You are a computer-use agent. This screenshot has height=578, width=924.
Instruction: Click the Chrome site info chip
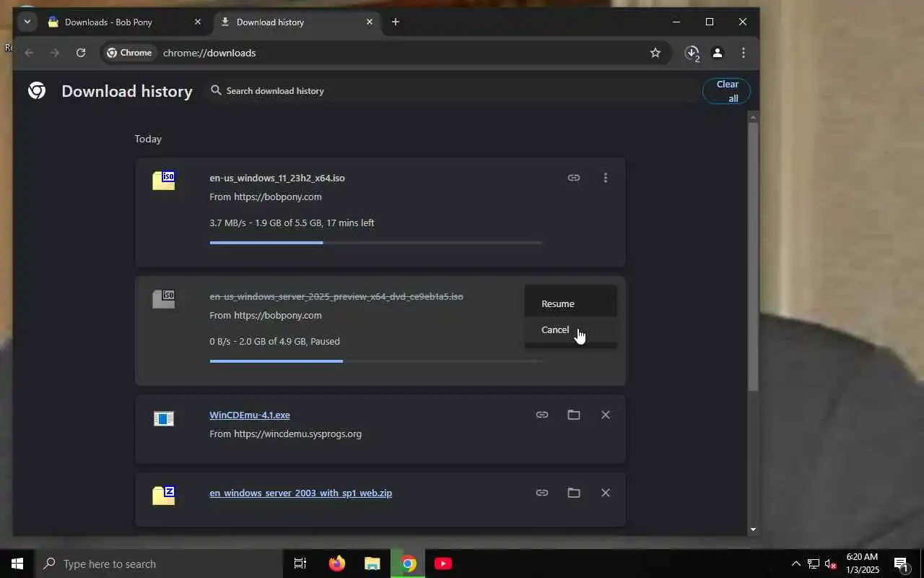(130, 53)
